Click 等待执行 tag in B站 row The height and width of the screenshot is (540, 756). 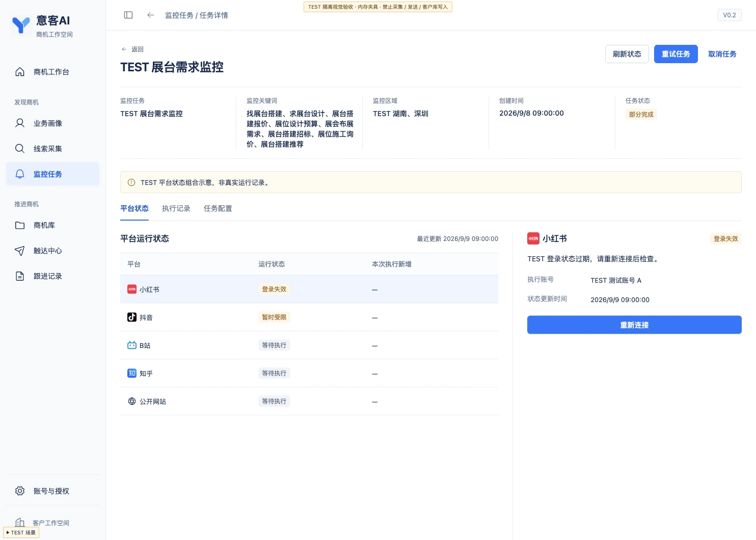tap(274, 345)
